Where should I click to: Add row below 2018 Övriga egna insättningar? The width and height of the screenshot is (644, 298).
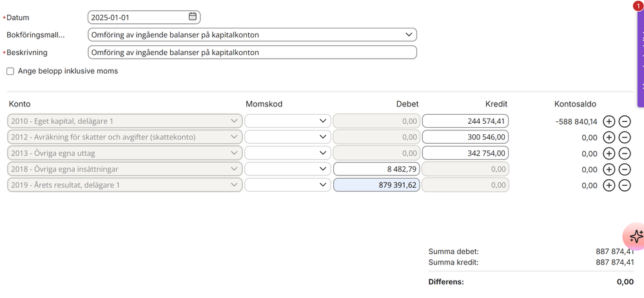click(609, 169)
